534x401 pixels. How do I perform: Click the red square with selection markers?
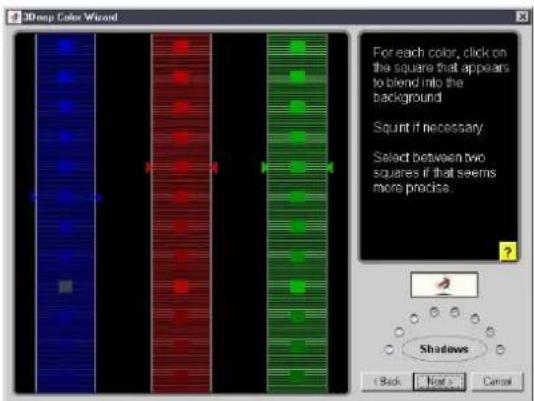[x=182, y=167]
